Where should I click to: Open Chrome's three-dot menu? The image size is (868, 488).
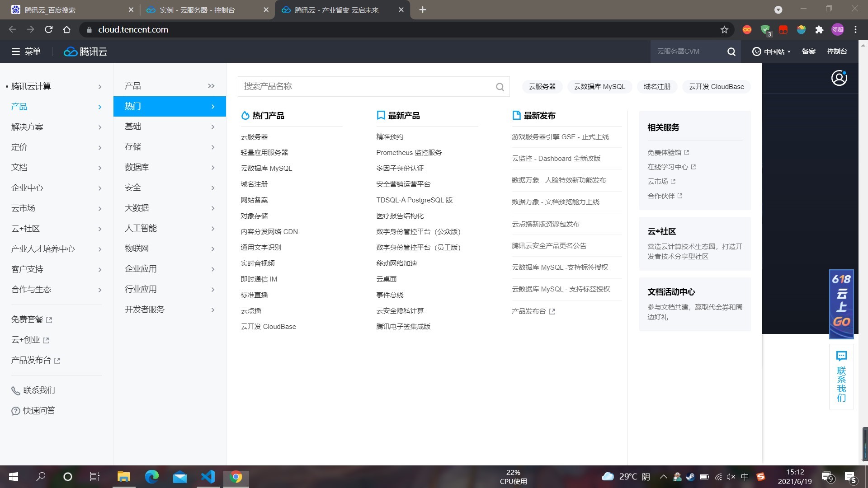click(x=855, y=30)
